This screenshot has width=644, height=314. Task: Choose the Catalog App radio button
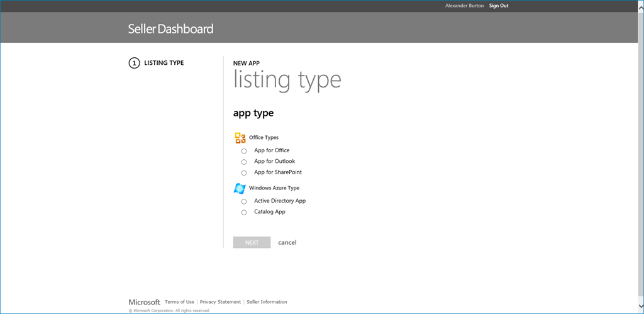coord(244,213)
